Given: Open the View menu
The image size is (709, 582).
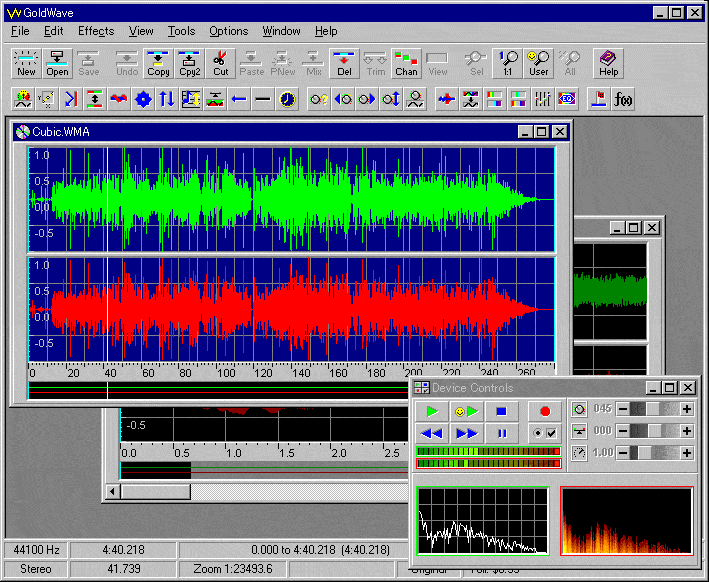Looking at the screenshot, I should [141, 31].
